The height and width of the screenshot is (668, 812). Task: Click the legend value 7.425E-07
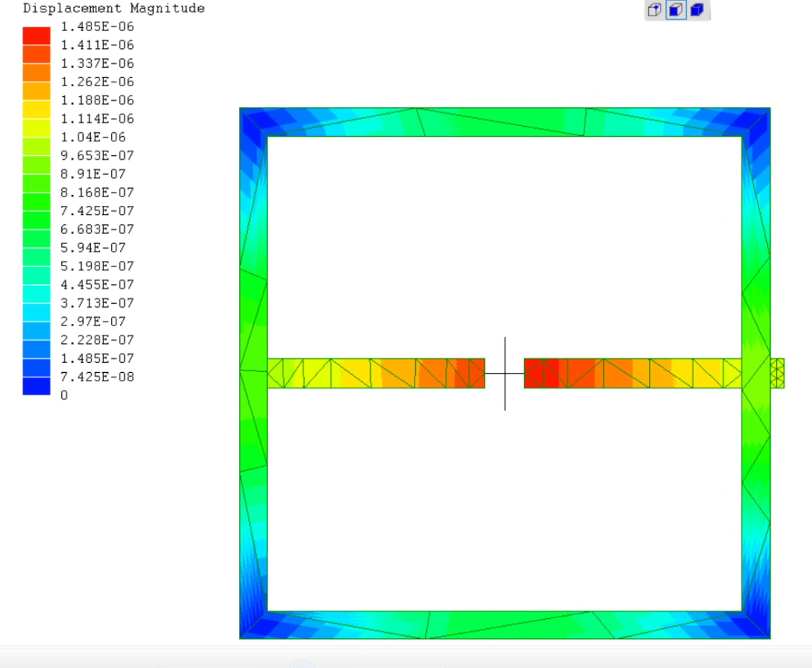pos(97,211)
